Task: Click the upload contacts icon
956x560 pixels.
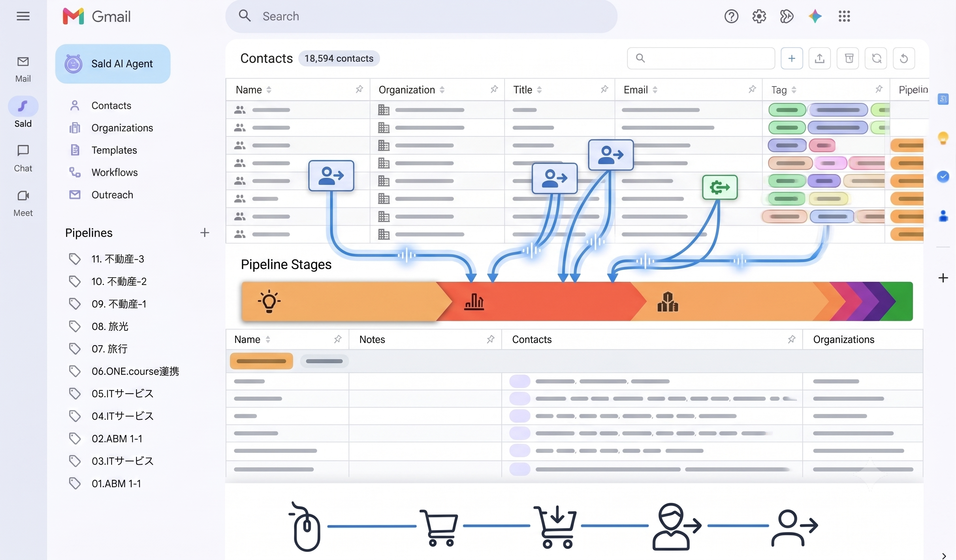Action: point(820,58)
